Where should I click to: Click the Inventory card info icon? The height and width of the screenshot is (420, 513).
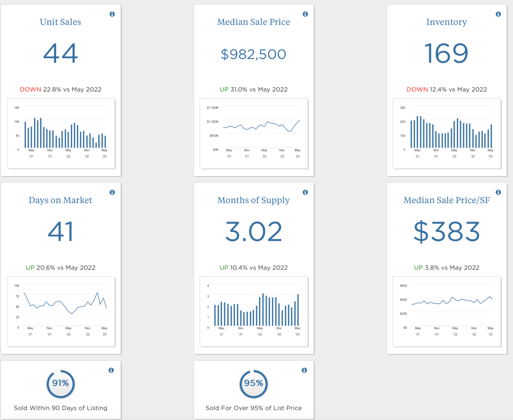[x=498, y=14]
